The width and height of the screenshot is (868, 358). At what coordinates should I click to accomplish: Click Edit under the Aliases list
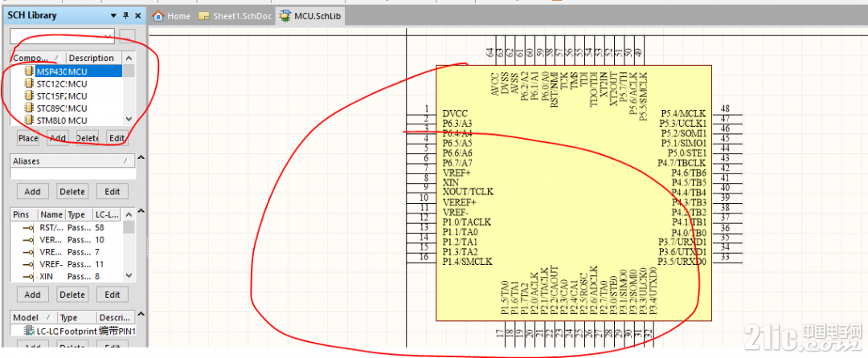(113, 191)
